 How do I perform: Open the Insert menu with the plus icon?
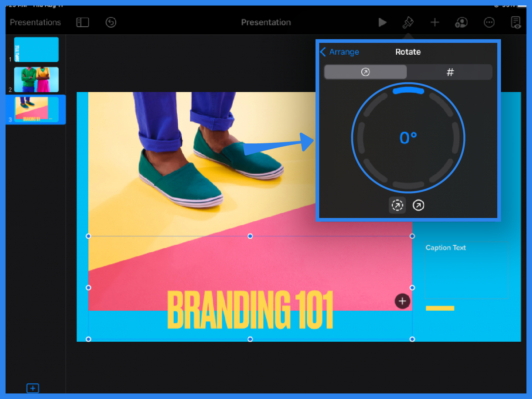tap(435, 23)
